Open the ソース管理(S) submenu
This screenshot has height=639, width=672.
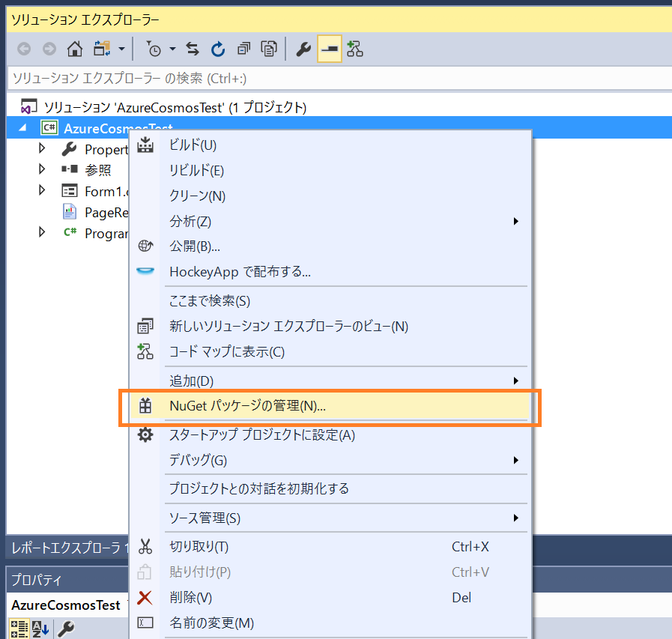click(x=330, y=518)
